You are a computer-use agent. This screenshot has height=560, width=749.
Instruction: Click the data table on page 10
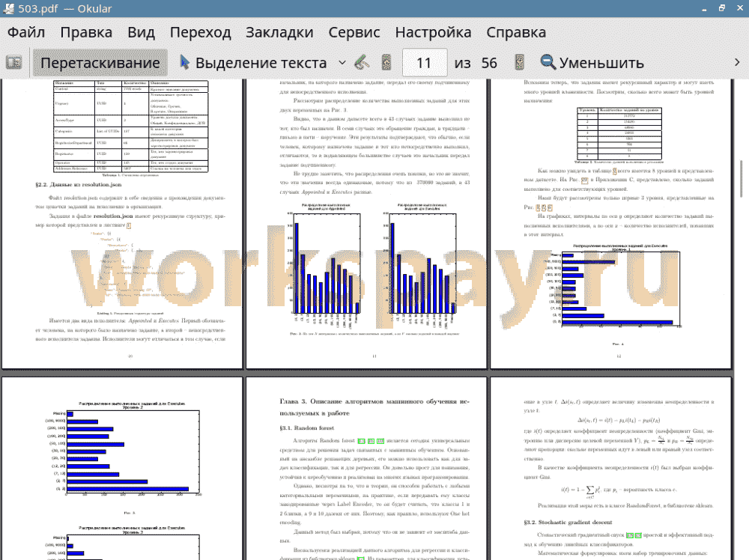(x=130, y=126)
